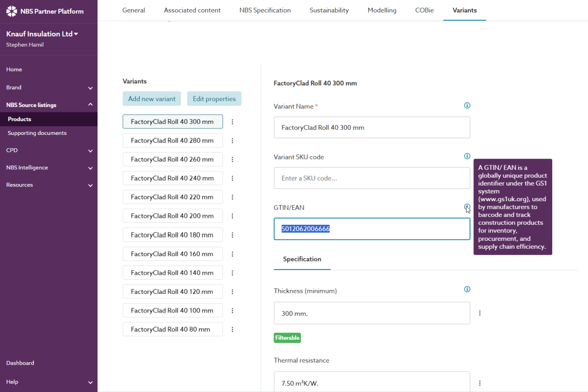Click the Thickness (minimum) input field
This screenshot has width=588, height=392.
(x=372, y=313)
